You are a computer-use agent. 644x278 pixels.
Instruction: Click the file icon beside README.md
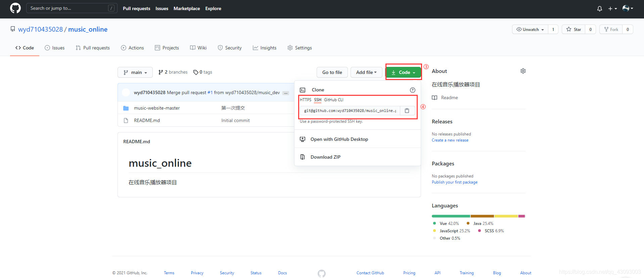[126, 120]
